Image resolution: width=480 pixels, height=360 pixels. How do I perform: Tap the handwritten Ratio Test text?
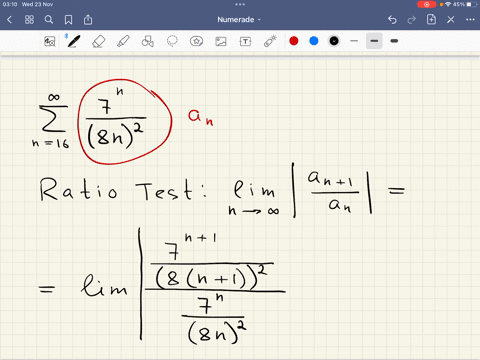pos(123,189)
